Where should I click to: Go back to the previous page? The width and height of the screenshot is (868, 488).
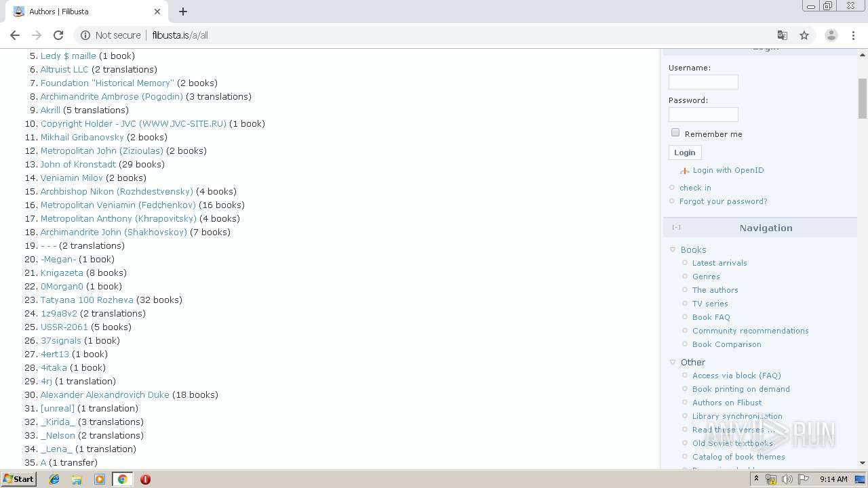(15, 35)
